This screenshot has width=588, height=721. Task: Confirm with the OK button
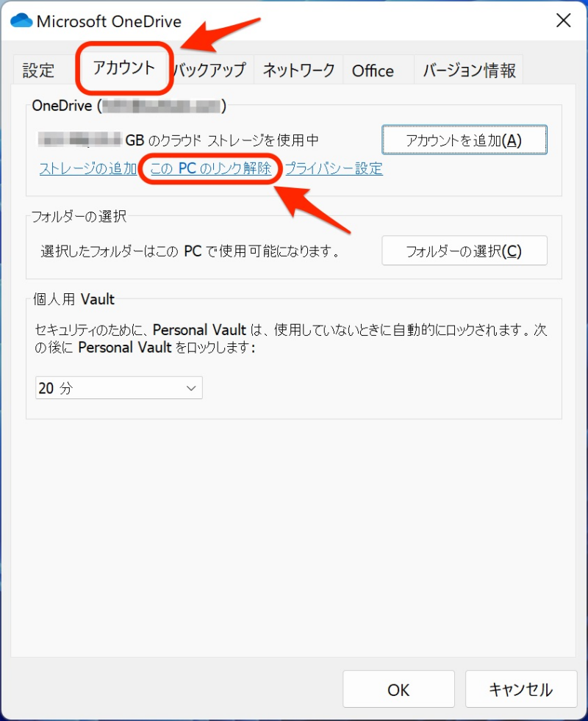coord(398,689)
